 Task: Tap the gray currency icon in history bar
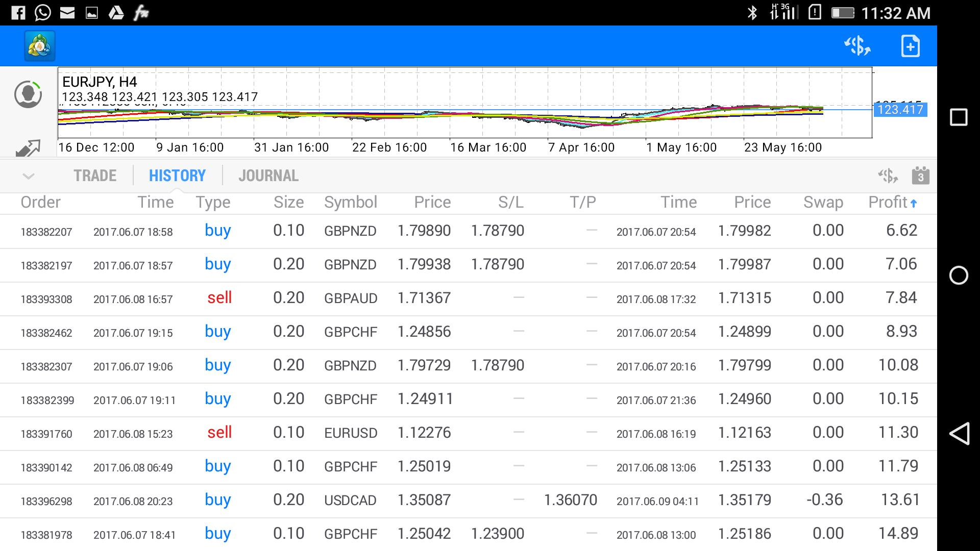(x=888, y=176)
